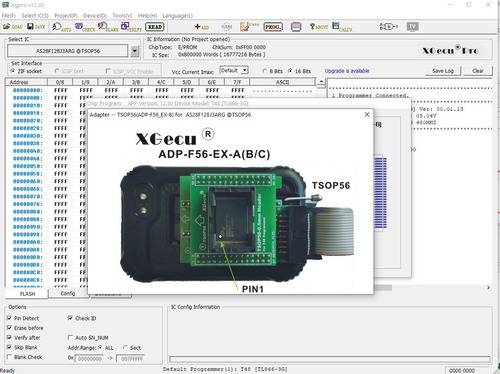Click the READ chip button

click(155, 27)
